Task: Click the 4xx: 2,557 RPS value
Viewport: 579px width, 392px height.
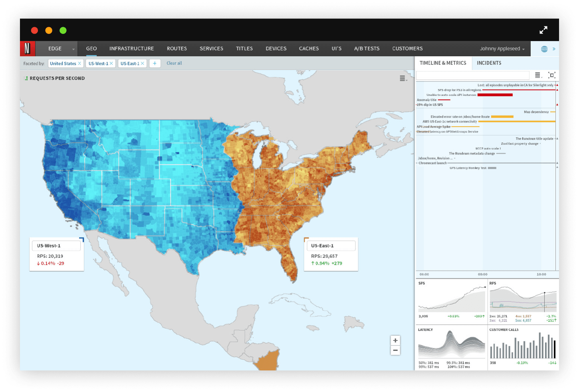Action: 523,316
